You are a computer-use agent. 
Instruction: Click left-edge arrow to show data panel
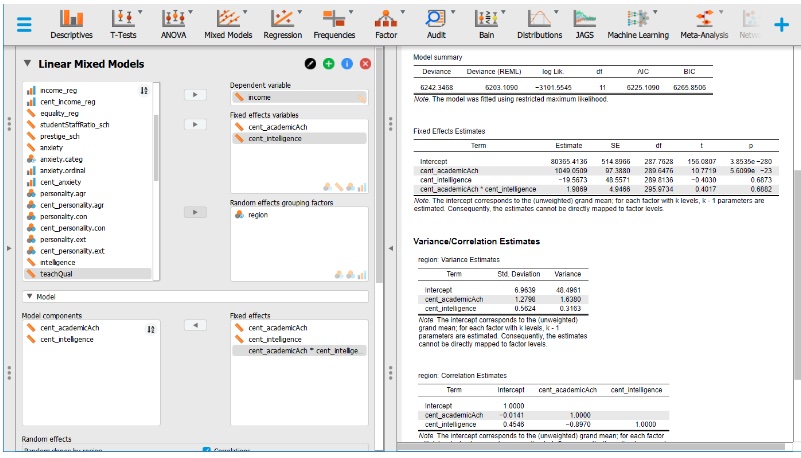(9, 248)
